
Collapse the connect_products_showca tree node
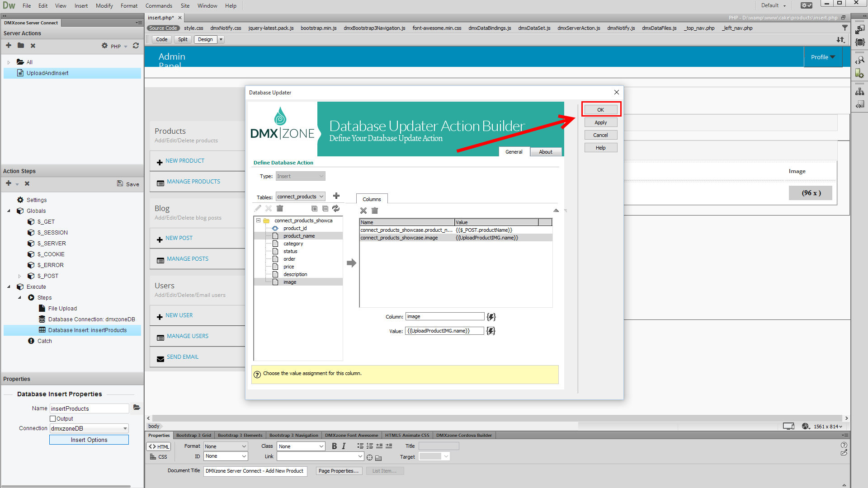[x=259, y=221]
